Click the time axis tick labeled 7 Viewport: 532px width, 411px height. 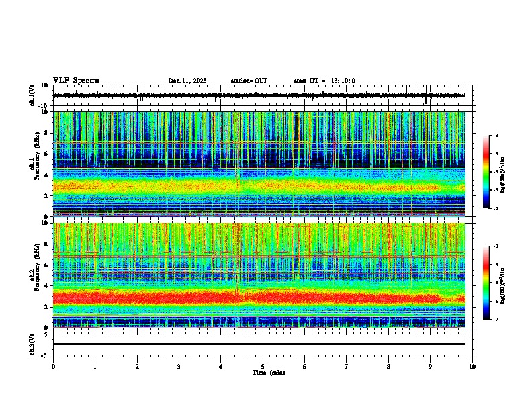[x=347, y=367]
